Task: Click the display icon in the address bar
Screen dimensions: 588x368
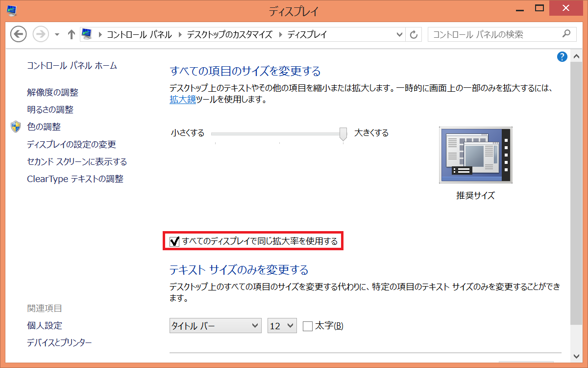Action: pos(87,34)
